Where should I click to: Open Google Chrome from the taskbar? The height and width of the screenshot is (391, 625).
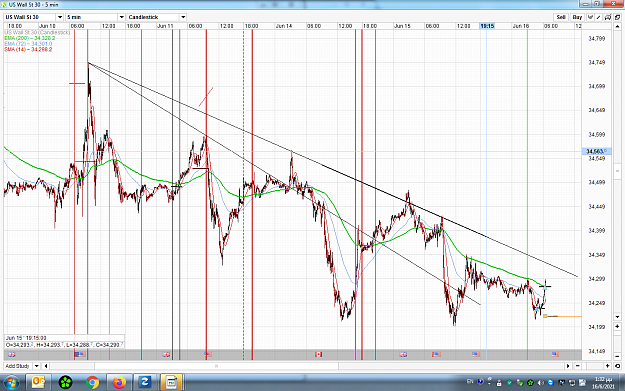tap(92, 383)
